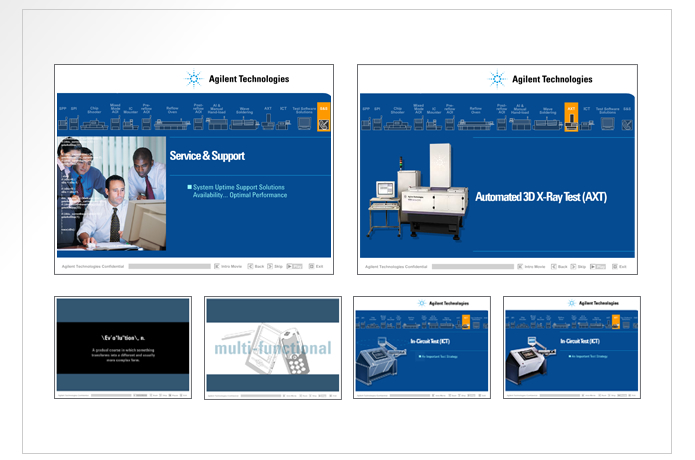Image resolution: width=695 pixels, height=460 pixels.
Task: Click X-ray machine image on AXT slide
Action: pyautogui.click(x=417, y=192)
